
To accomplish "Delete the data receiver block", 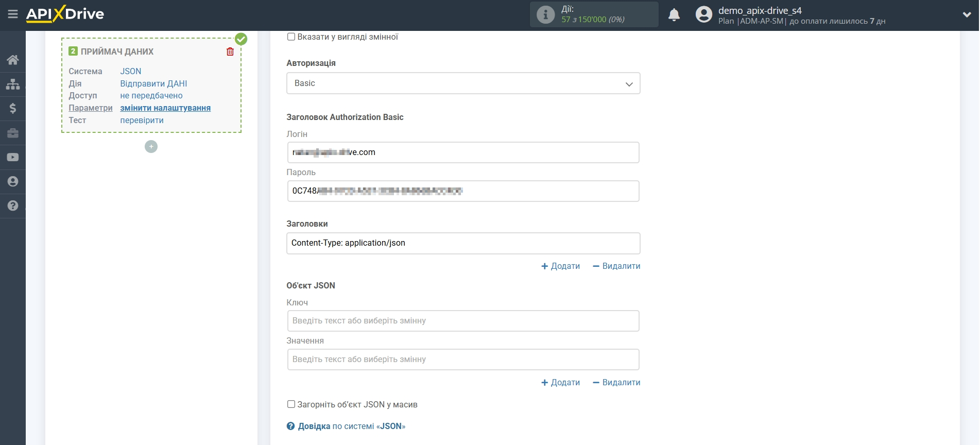I will tap(230, 52).
